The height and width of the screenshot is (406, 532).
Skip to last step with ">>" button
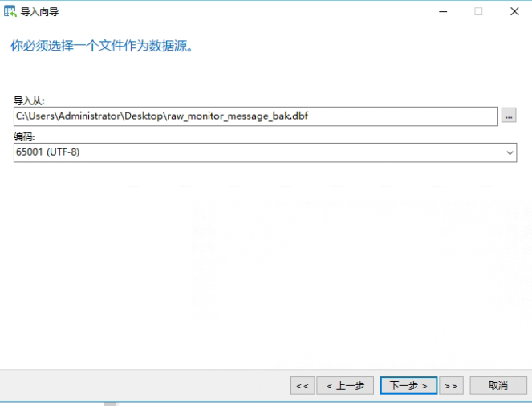coord(451,386)
